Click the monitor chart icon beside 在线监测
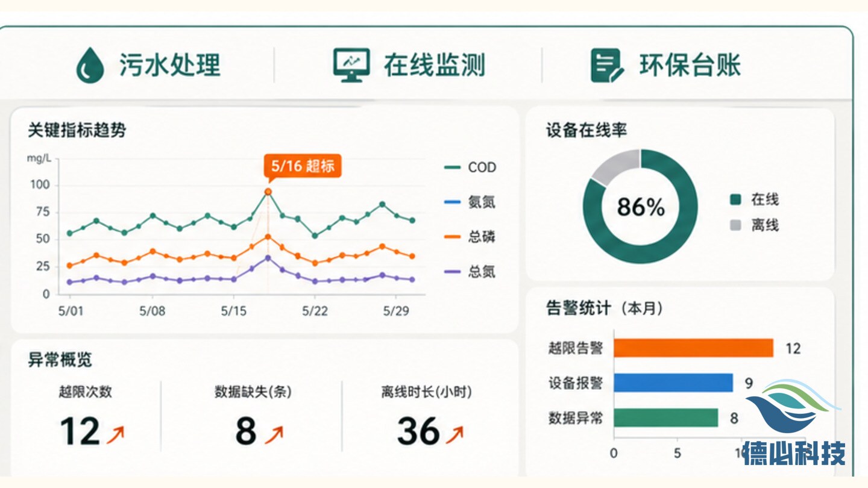Screen dimensions: 868x488 point(351,65)
